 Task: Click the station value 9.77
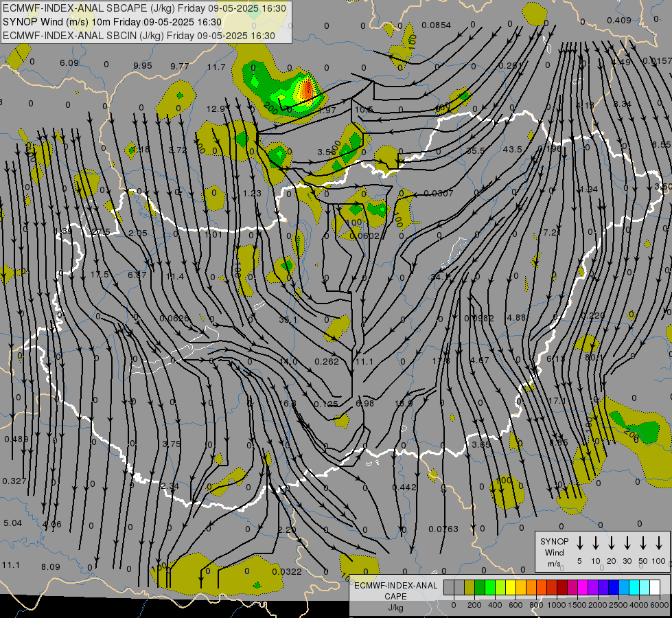[180, 66]
